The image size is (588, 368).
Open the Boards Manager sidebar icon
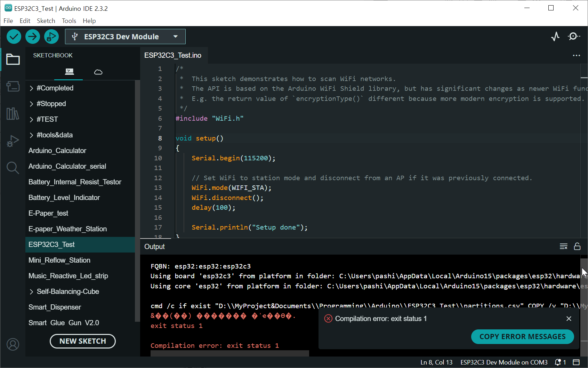13,86
